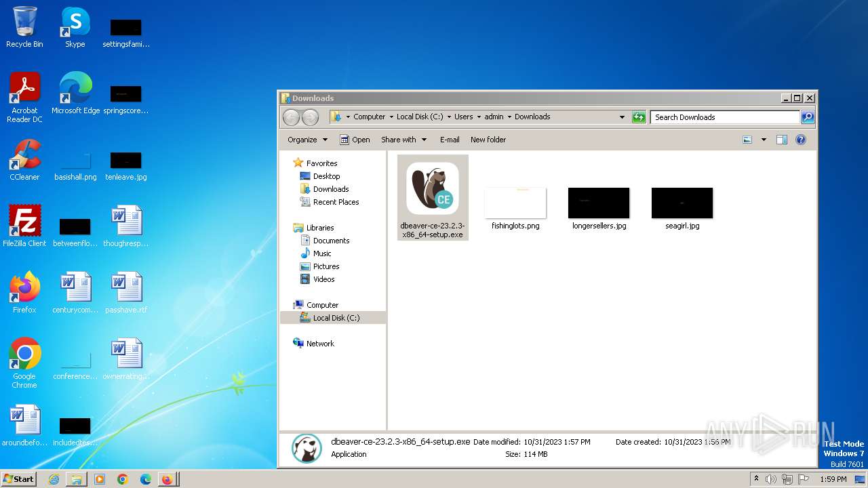
Task: Open Recent Places in navigation pane
Action: coord(336,202)
